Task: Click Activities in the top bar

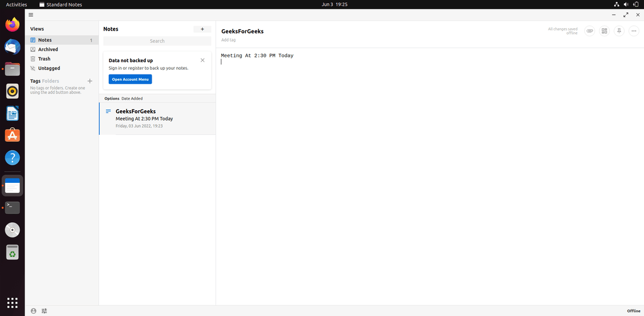Action: pos(16,5)
